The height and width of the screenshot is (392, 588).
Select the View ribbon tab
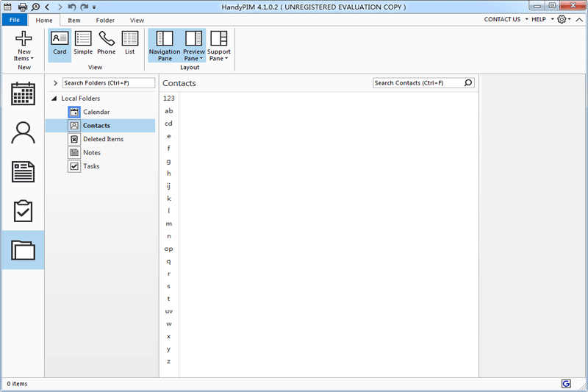(137, 21)
